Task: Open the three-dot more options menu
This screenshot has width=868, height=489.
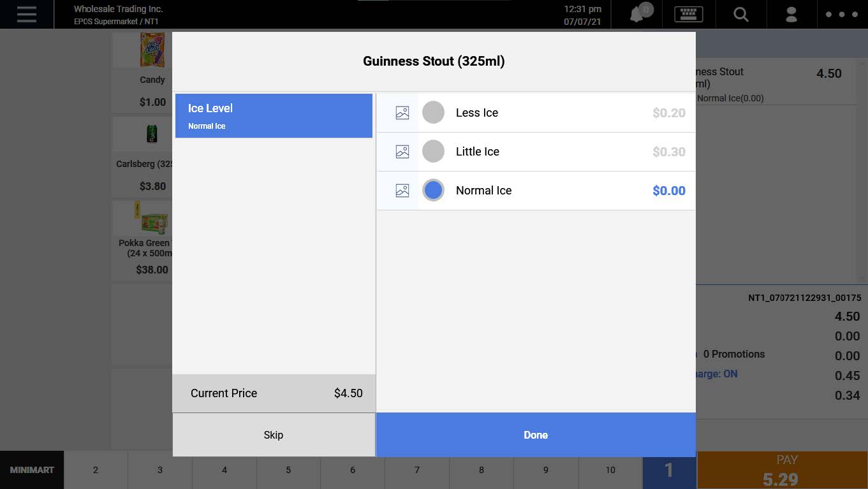Action: (x=842, y=14)
